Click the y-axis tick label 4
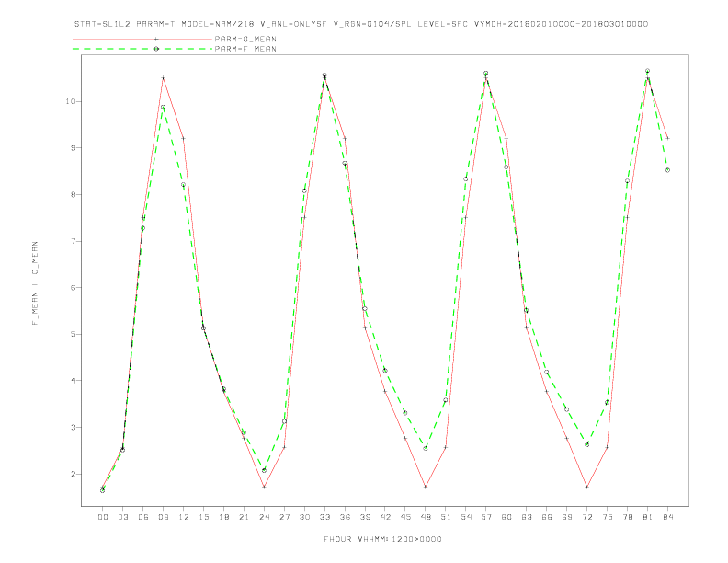This screenshot has height=563, width=728. click(x=73, y=381)
